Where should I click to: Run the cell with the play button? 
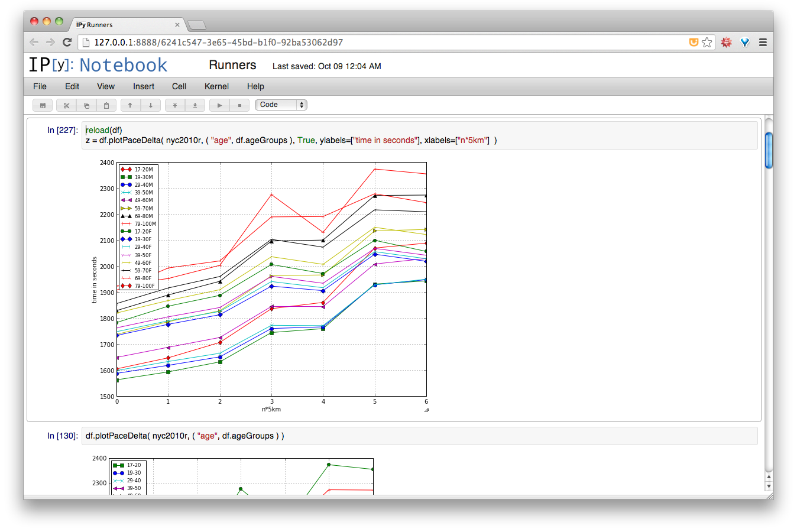tap(219, 105)
